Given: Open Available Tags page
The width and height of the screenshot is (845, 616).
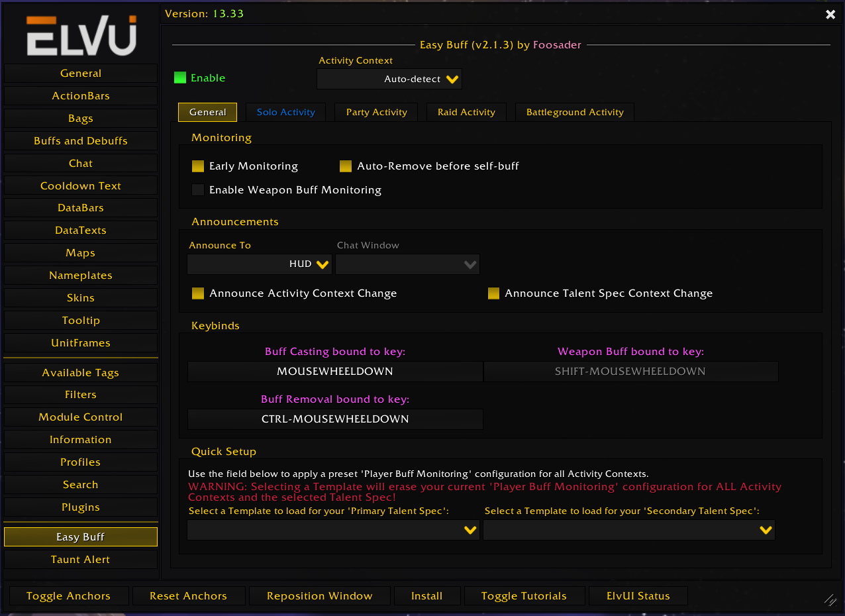Looking at the screenshot, I should 81,373.
